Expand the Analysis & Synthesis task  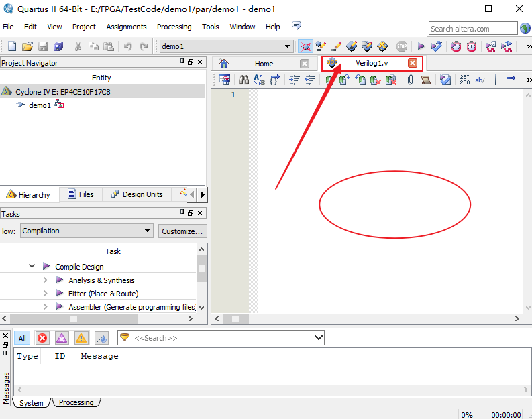pos(45,280)
